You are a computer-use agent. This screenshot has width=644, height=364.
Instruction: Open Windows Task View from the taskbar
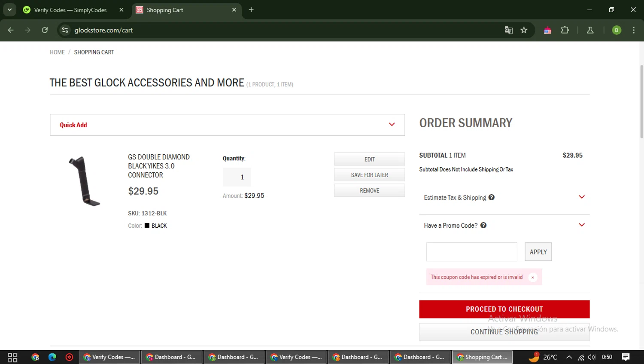pos(12,357)
